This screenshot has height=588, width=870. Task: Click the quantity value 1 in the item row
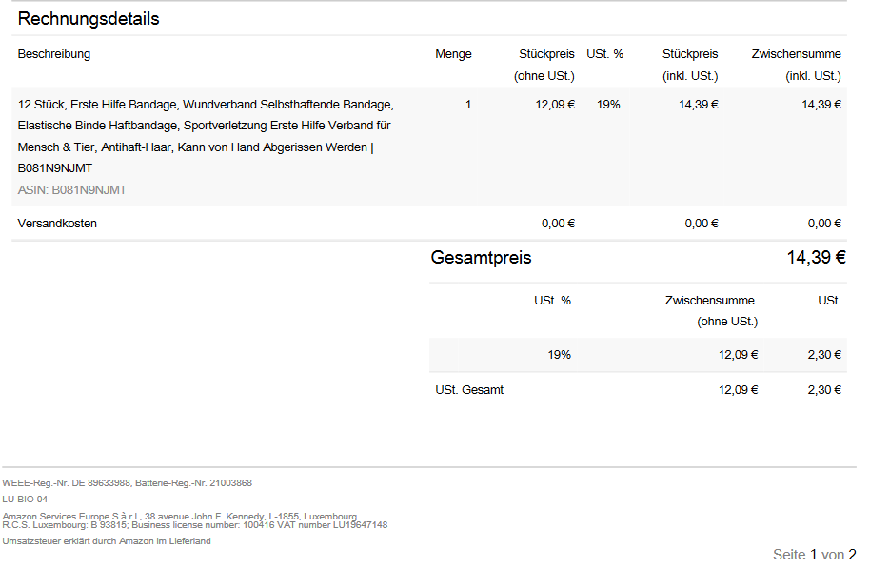pyautogui.click(x=468, y=105)
